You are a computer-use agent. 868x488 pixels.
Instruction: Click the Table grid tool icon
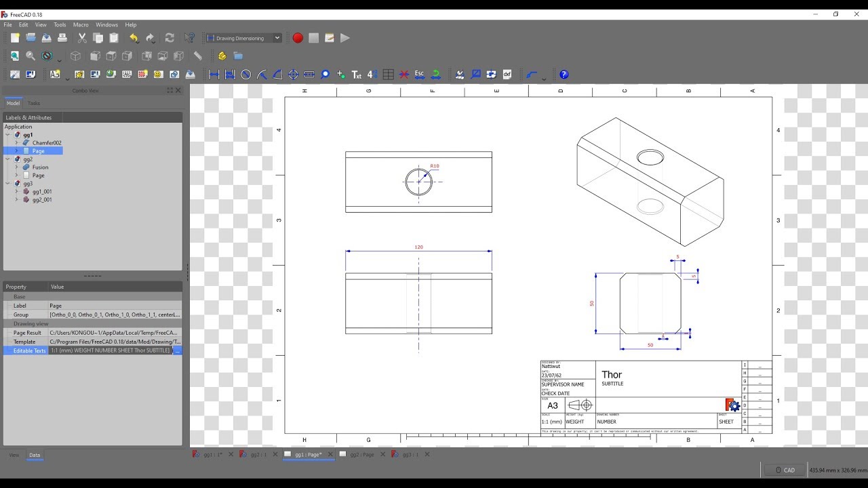pos(388,75)
